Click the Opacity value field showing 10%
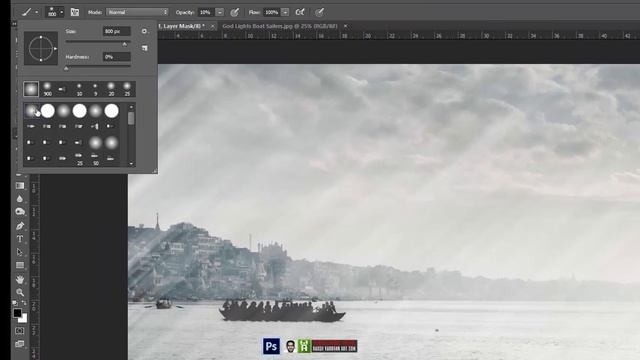Screen dimensions: 640x360 206,12
